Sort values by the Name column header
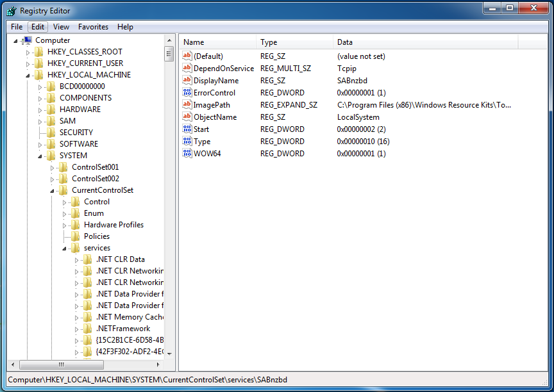Viewport: 554px width, 392px height. [217, 42]
